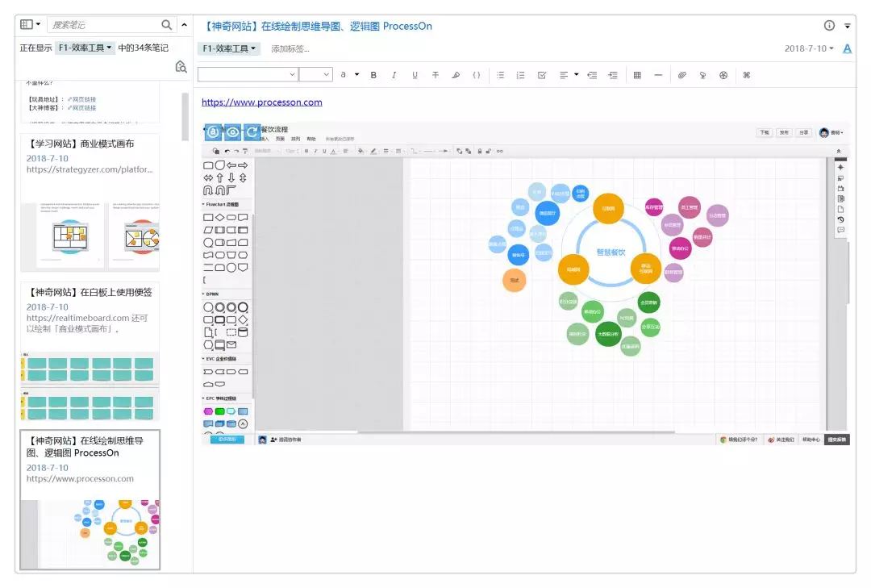
Task: Open the list view layout icon
Action: pos(26,24)
